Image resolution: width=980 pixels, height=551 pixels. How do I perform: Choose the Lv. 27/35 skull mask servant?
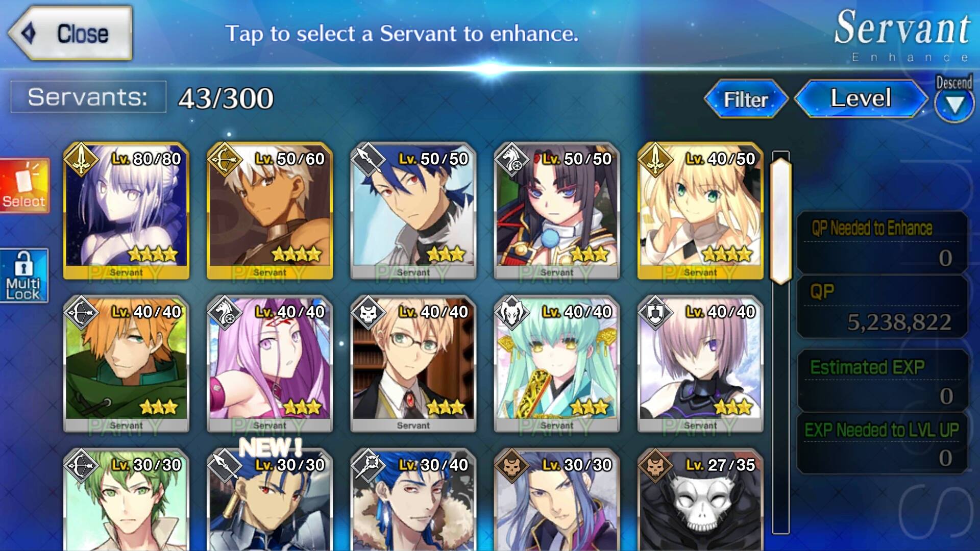700,499
